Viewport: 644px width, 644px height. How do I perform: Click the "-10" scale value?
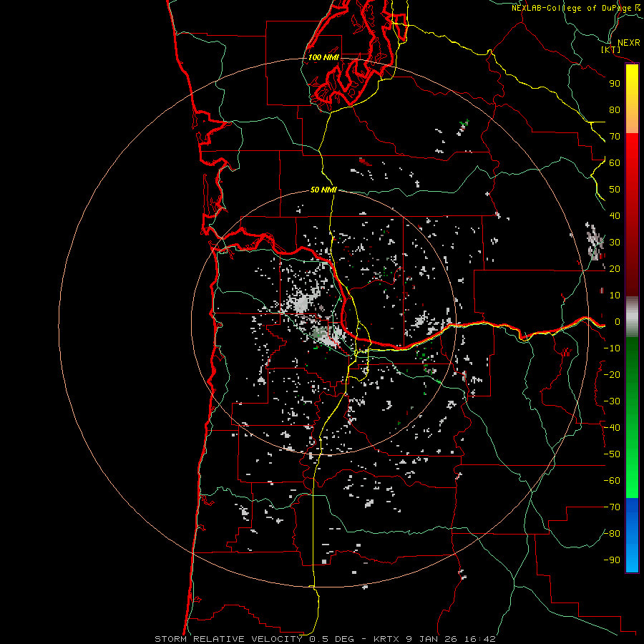[x=612, y=348]
